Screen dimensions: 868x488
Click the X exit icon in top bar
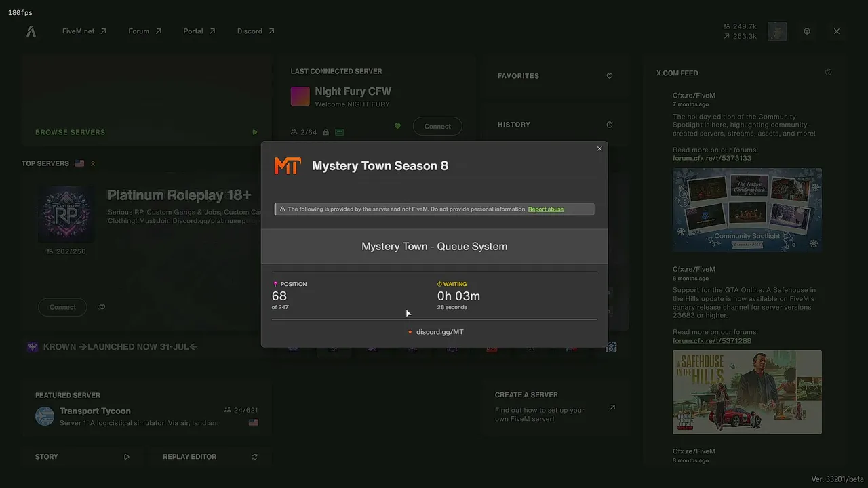[837, 31]
